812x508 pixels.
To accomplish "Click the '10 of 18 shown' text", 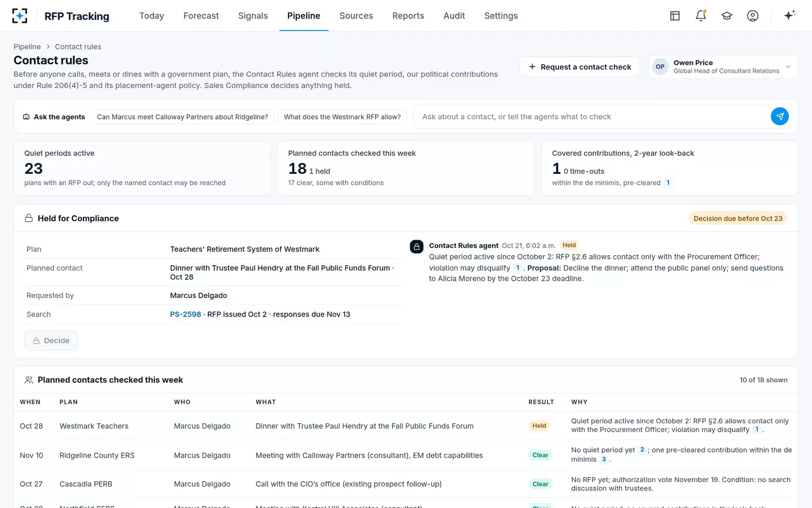I will coord(764,380).
